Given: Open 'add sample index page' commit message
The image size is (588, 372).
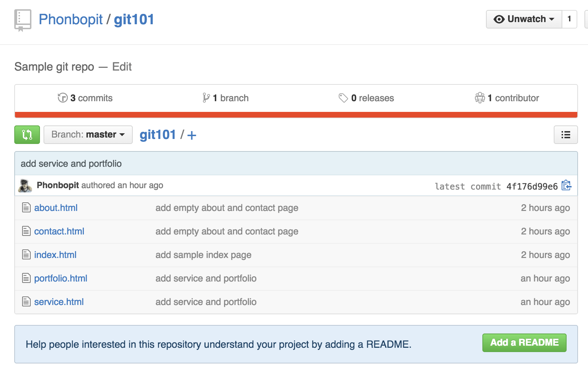Looking at the screenshot, I should click(203, 255).
